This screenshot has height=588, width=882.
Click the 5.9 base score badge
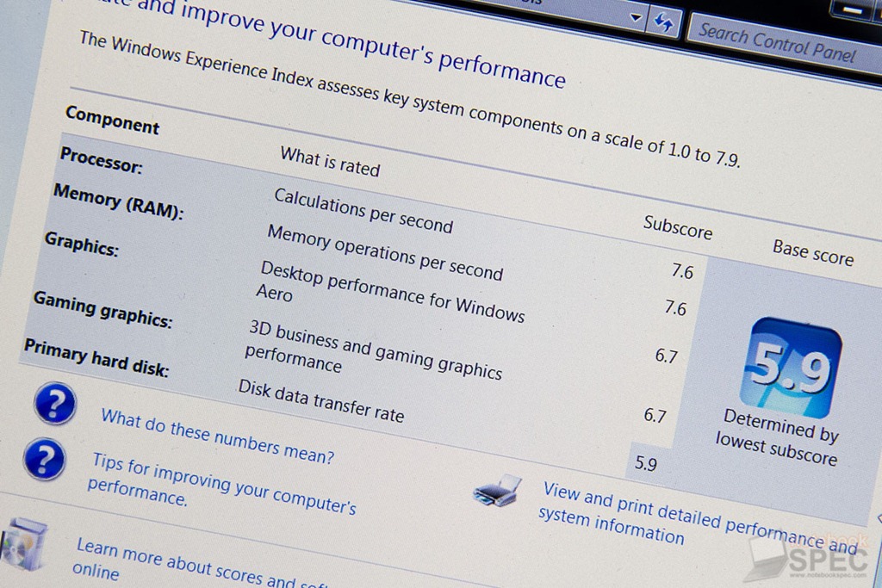[x=792, y=368]
